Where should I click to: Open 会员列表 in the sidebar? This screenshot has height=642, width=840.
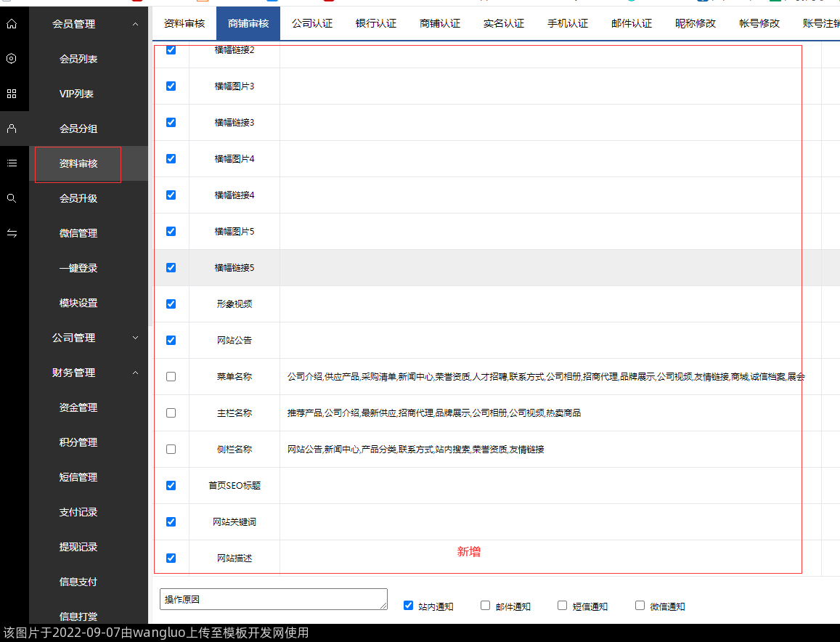click(78, 59)
